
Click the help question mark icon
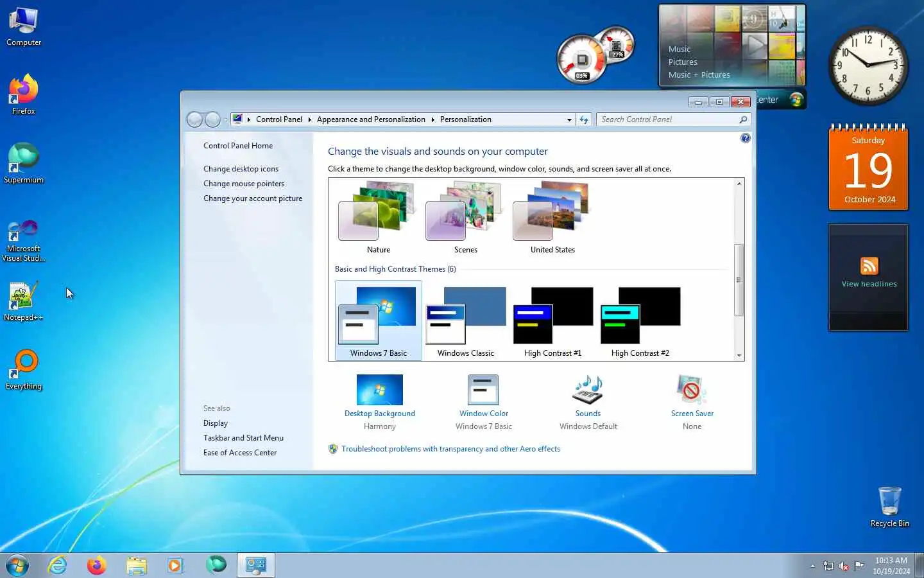tap(745, 138)
